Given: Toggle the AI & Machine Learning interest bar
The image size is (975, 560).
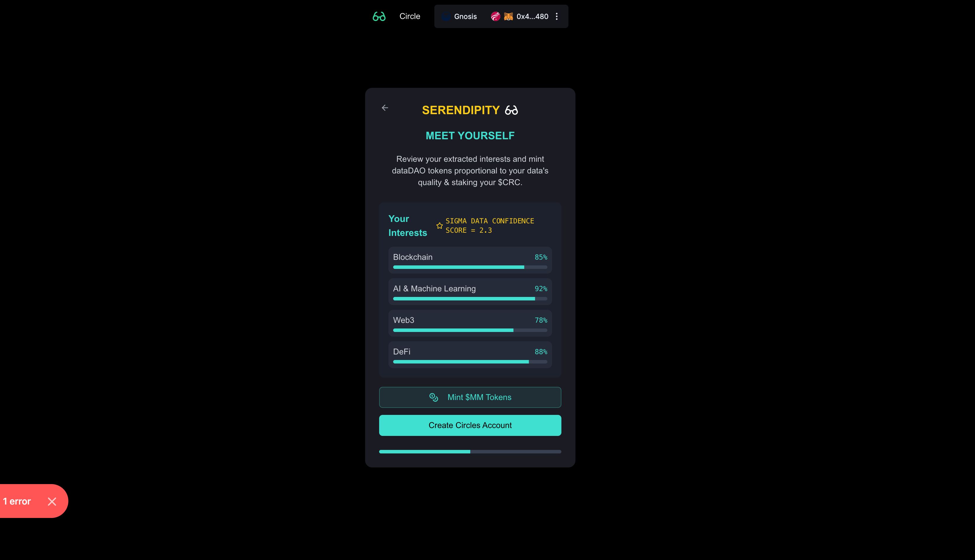Looking at the screenshot, I should click(x=470, y=292).
